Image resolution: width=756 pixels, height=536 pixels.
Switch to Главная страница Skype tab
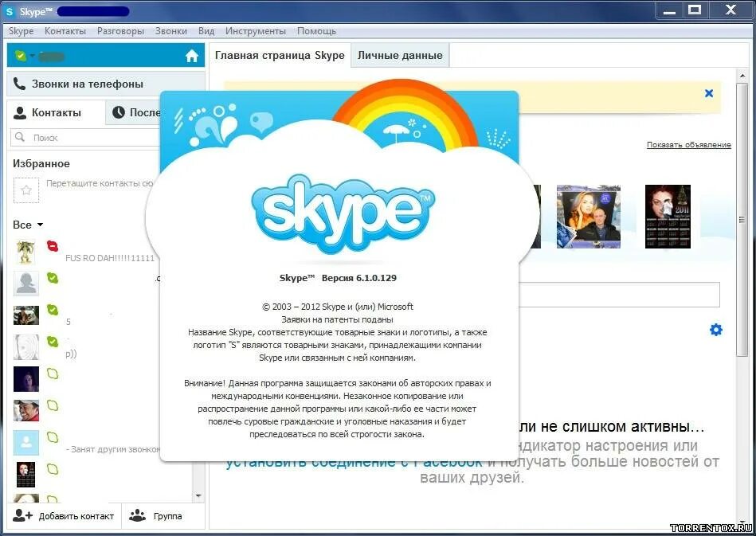[x=280, y=56]
